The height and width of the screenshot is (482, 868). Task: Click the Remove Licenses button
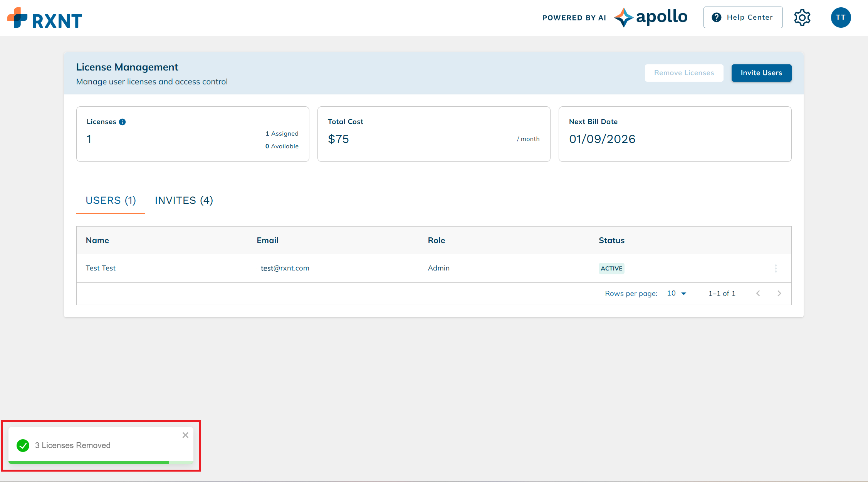point(684,73)
